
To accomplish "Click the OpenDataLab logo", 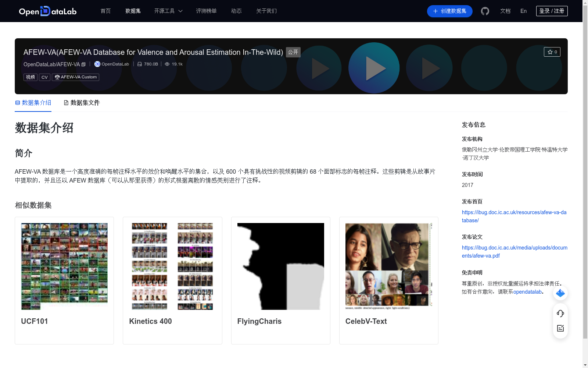I will pyautogui.click(x=48, y=11).
